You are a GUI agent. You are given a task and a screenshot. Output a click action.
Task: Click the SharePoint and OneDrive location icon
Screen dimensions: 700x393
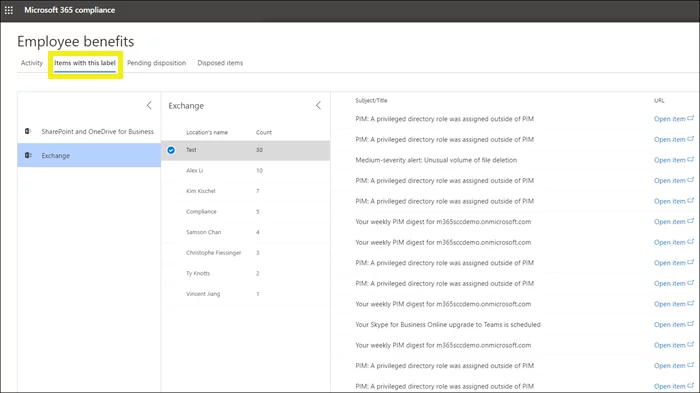[x=28, y=131]
